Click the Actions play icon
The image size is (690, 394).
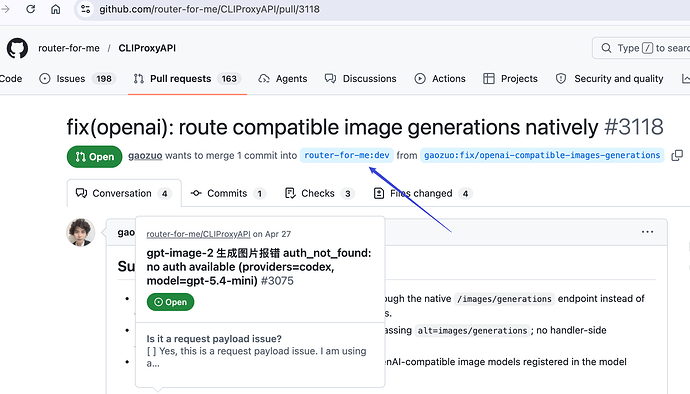pos(420,79)
